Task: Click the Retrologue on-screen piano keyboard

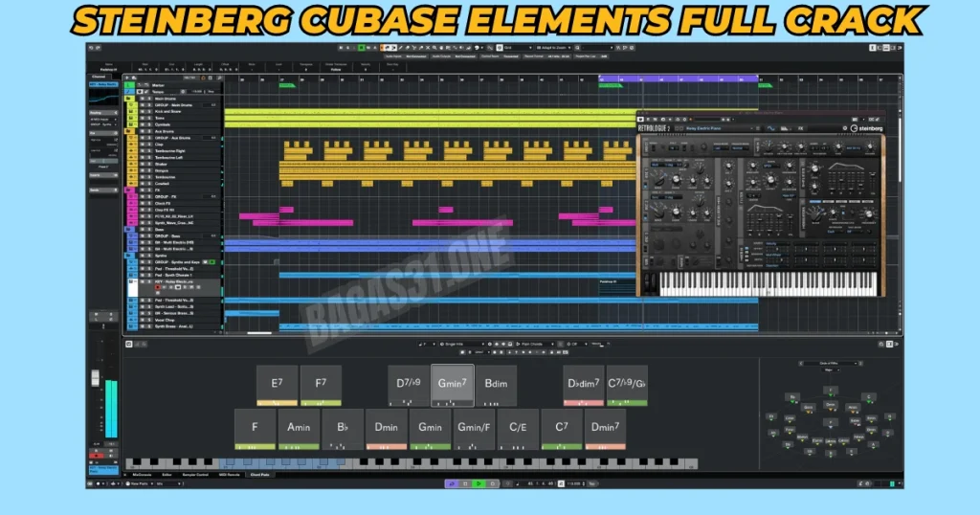Action: click(x=768, y=283)
